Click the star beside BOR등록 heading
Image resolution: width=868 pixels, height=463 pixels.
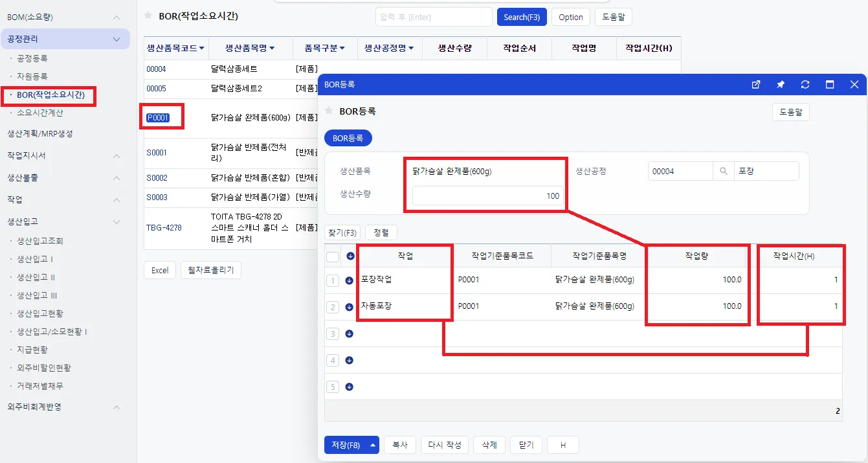click(x=329, y=111)
